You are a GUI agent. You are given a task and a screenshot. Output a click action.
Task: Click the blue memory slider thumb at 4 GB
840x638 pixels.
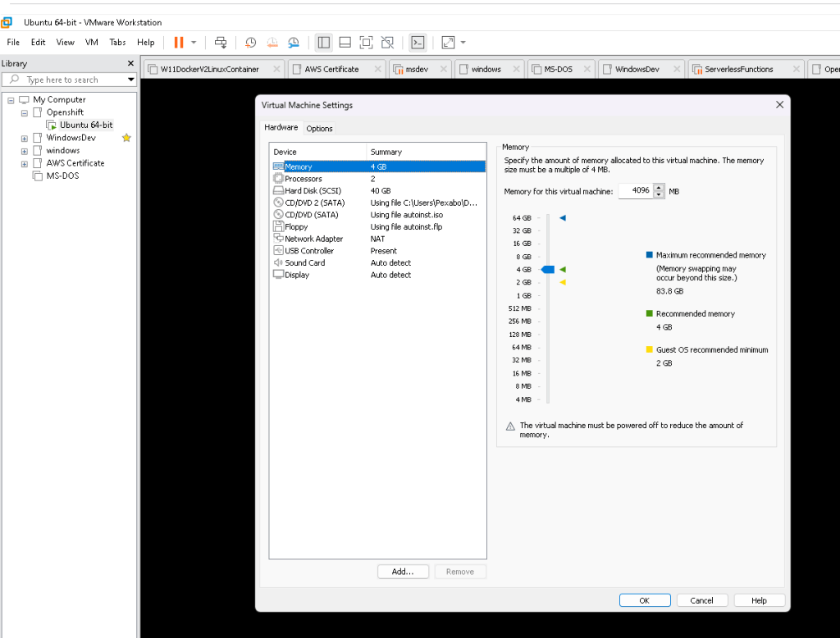click(x=547, y=270)
